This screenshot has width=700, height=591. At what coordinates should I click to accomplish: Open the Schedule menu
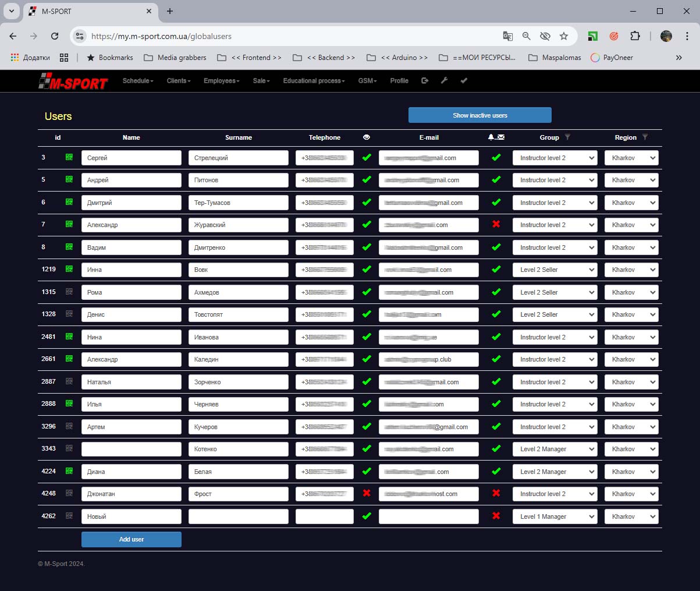coord(138,81)
